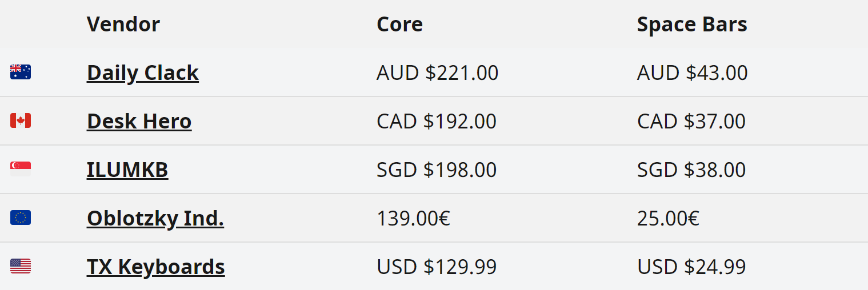This screenshot has width=868, height=290.
Task: Visit the ILUMKB vendor link
Action: click(127, 170)
